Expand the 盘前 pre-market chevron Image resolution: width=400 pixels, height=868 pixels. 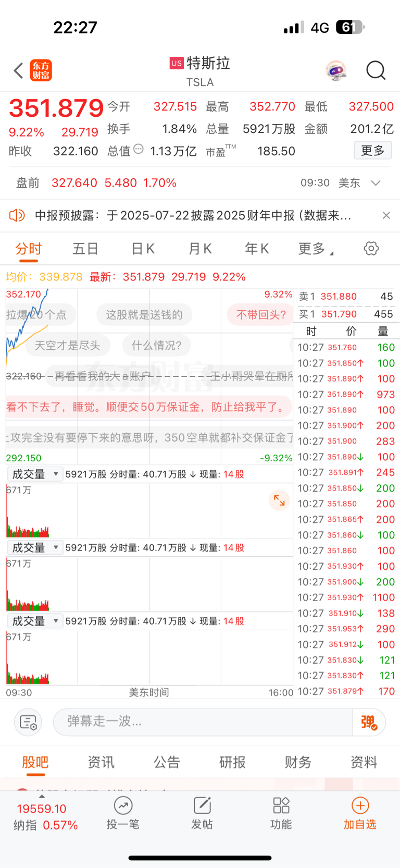376,183
